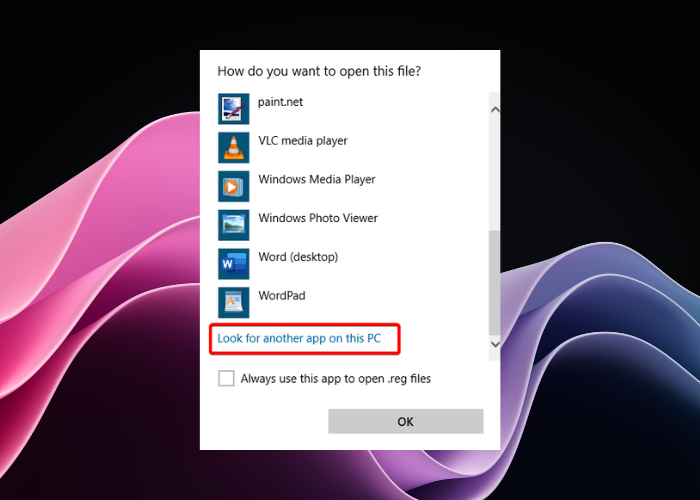Click the Windows Media Player label
Image resolution: width=700 pixels, height=500 pixels.
(317, 179)
